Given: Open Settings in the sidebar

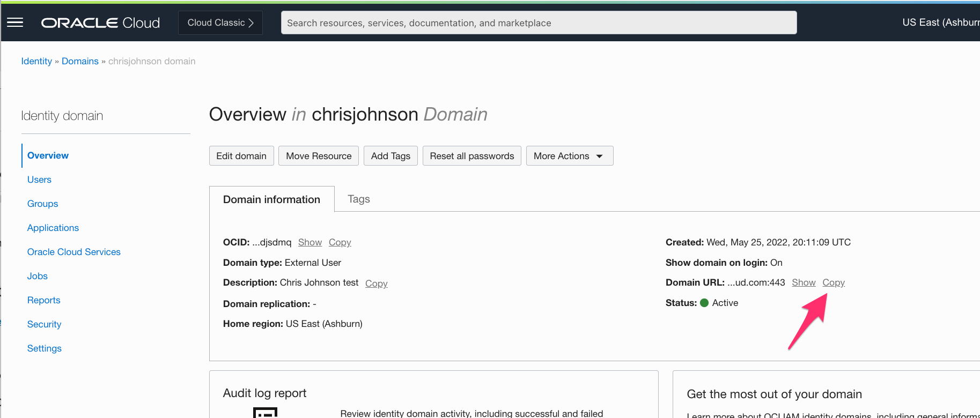Looking at the screenshot, I should point(44,348).
